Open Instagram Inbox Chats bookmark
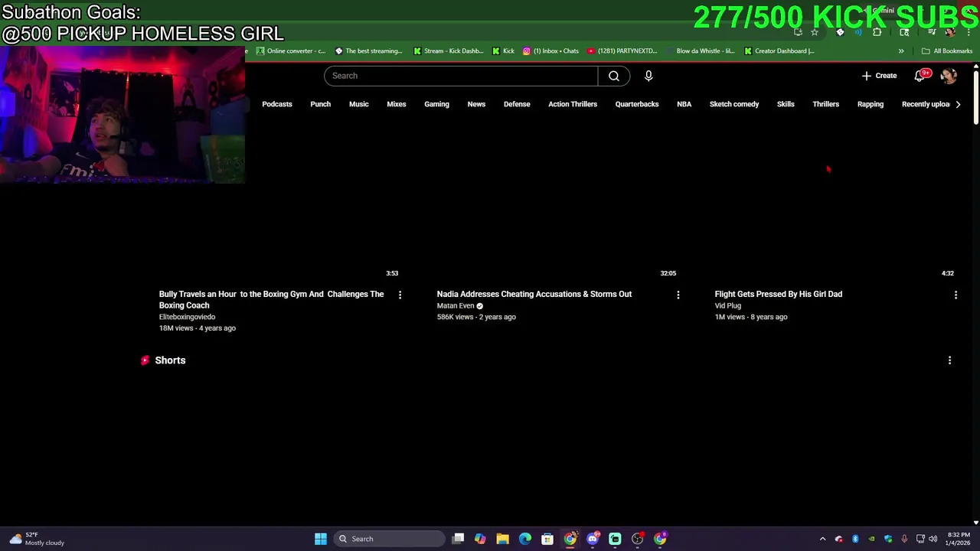Screen dimensions: 980x551 coord(550,51)
